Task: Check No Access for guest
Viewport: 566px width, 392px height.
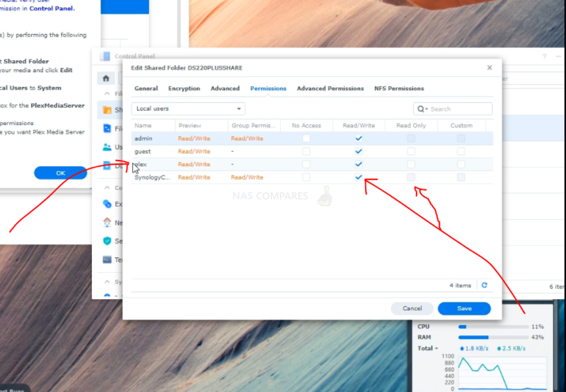Action: point(306,152)
